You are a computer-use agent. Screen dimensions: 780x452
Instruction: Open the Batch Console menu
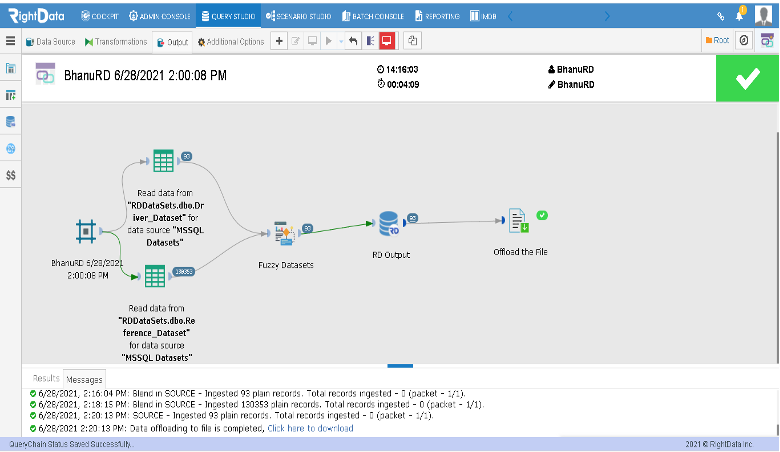tap(373, 16)
